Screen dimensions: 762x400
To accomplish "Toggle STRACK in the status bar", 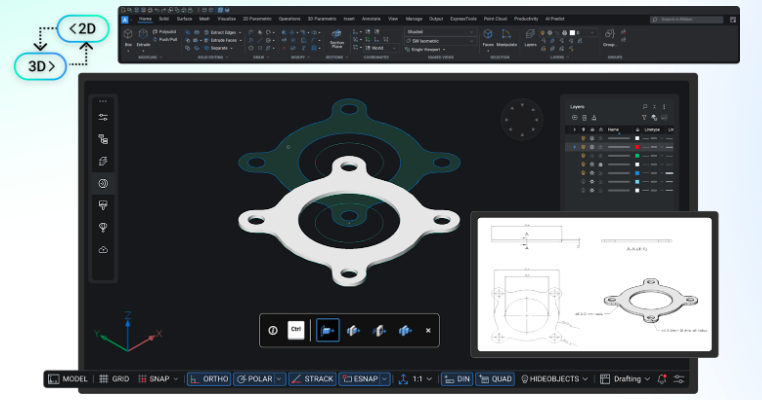I will pyautogui.click(x=312, y=379).
